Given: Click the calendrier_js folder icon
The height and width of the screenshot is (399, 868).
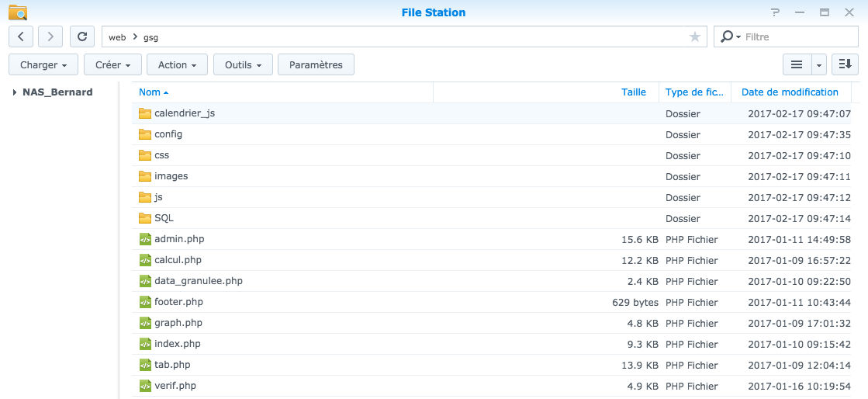Looking at the screenshot, I should (144, 113).
